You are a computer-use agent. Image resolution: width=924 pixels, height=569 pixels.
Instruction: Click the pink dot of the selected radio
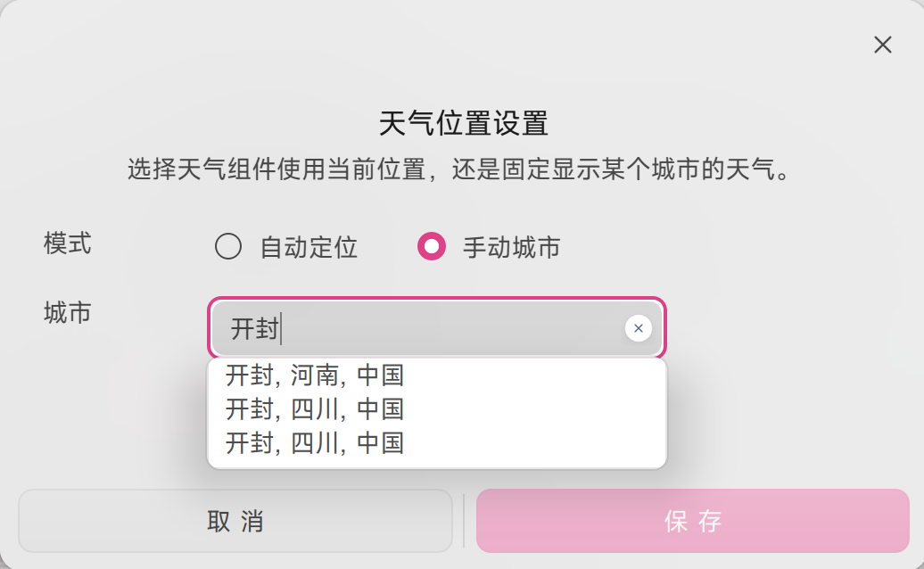432,246
